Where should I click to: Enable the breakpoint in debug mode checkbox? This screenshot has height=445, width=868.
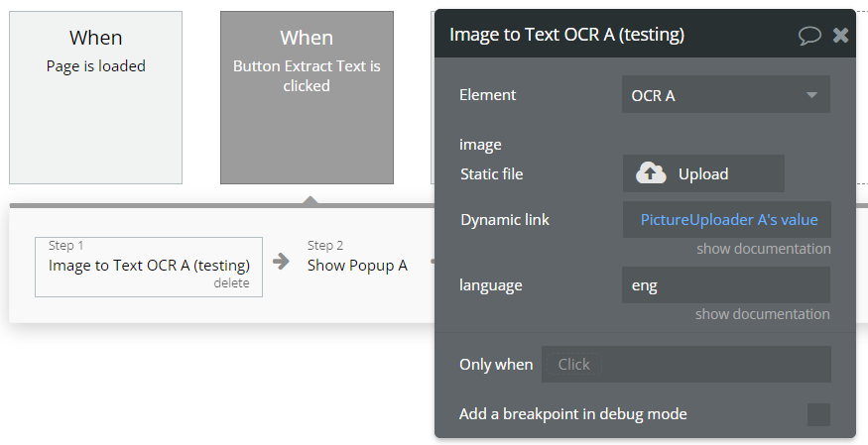[818, 414]
